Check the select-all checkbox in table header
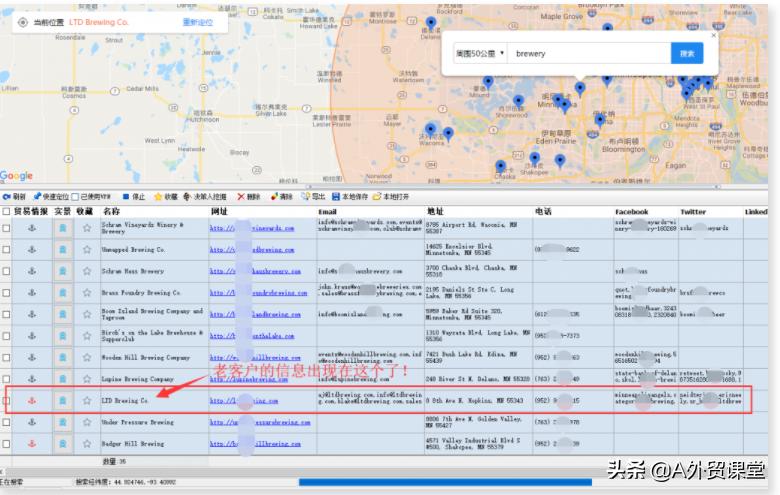This screenshot has width=780, height=495. [x=7, y=212]
